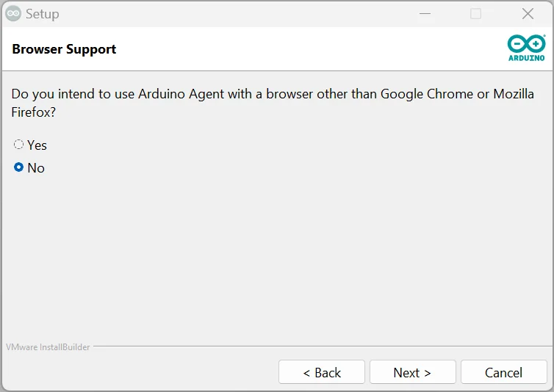Click the ARDUINO wordmark under the logo
Screen dimensions: 554x392
(x=526, y=58)
